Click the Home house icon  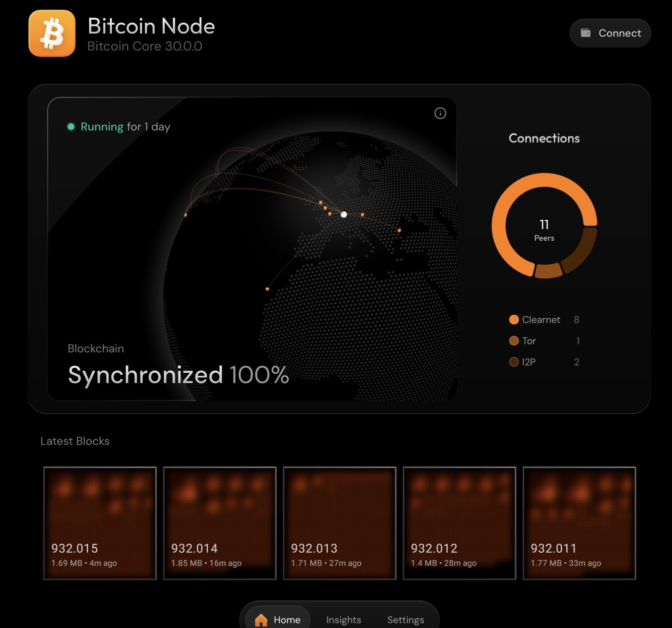click(x=261, y=620)
